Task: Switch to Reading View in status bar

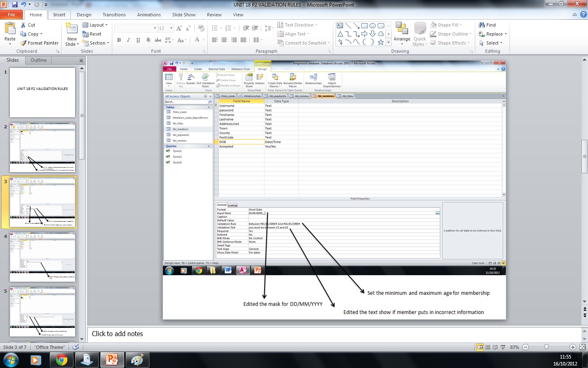Action: (x=495, y=347)
